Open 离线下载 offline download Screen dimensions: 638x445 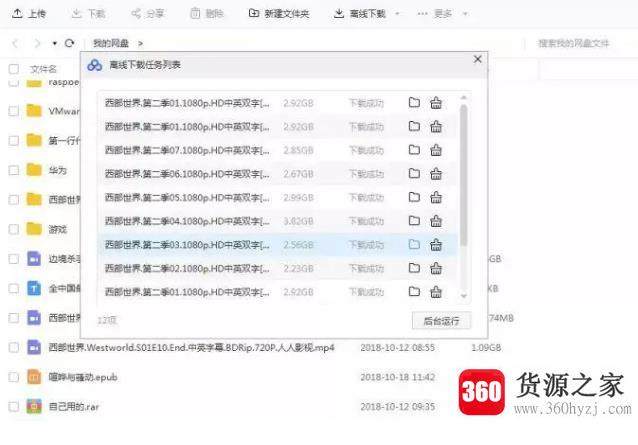360,14
